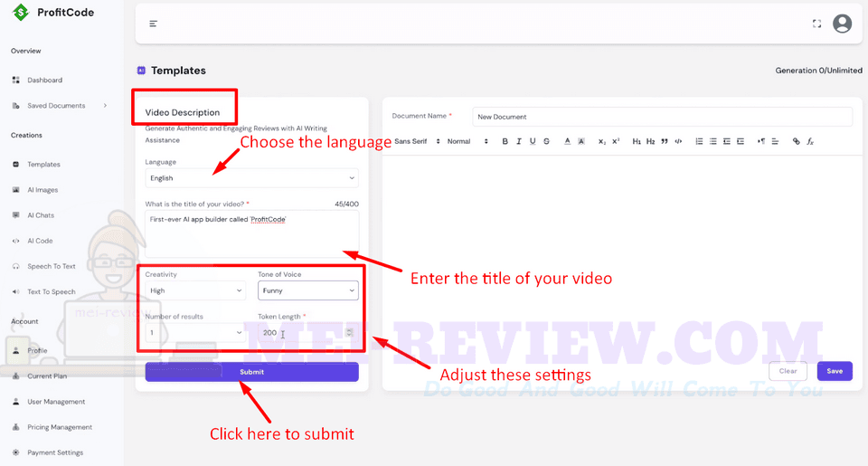Decrease indent in the editor
868x466 pixels.
[x=727, y=141]
